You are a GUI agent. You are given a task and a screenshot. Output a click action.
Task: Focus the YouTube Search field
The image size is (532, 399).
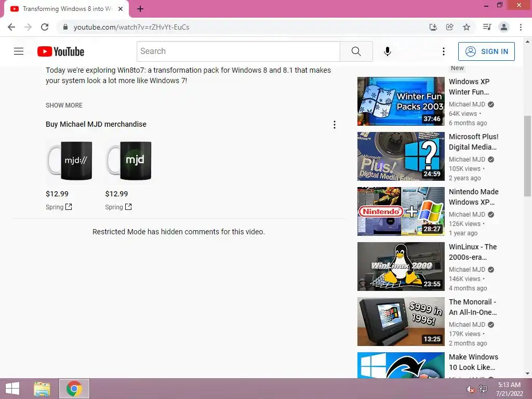(238, 51)
